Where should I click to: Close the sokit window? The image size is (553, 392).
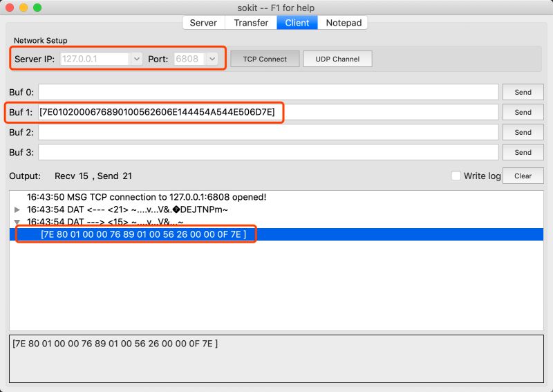pyautogui.click(x=10, y=8)
